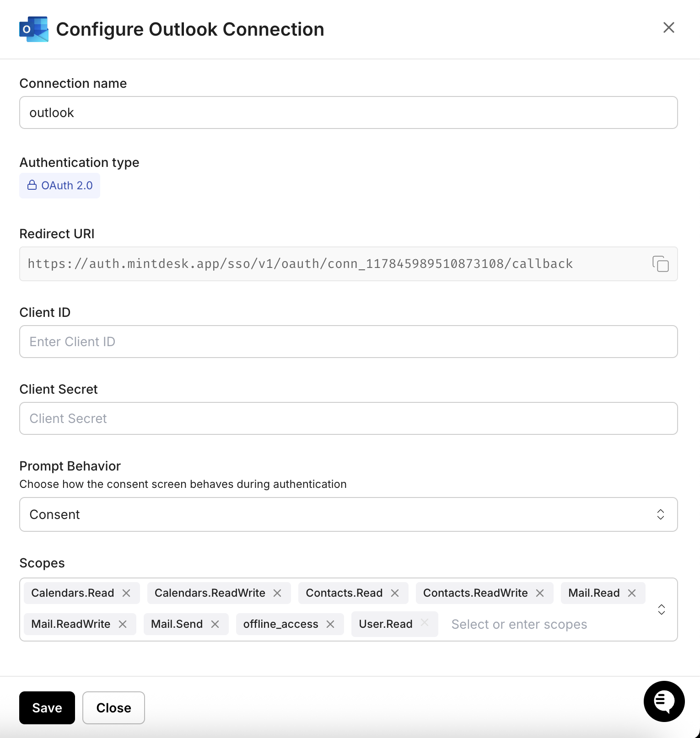Select the OAuth 2.0 authentication type badge
Image resolution: width=700 pixels, height=738 pixels.
[59, 185]
